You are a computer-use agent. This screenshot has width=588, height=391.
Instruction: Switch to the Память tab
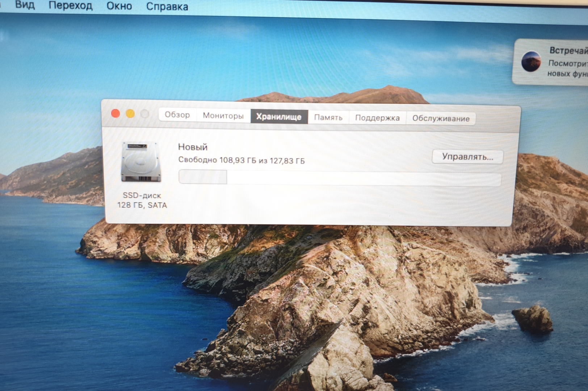point(328,117)
